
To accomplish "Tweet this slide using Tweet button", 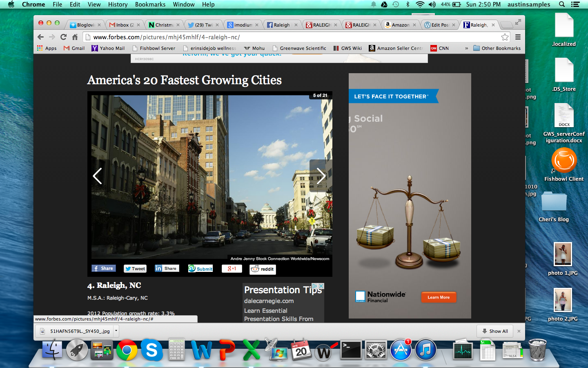I will (135, 269).
